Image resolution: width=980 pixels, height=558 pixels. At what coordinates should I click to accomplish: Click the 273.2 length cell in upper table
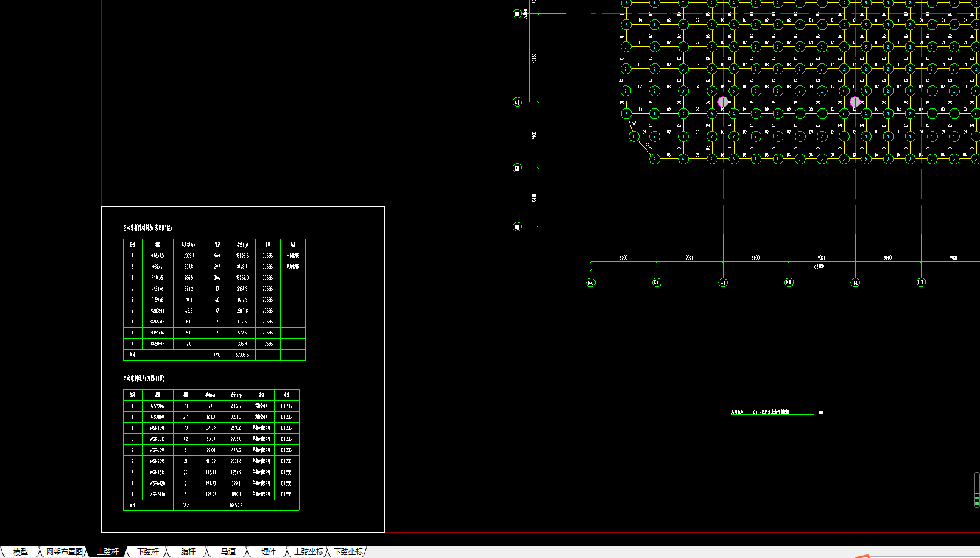[189, 289]
